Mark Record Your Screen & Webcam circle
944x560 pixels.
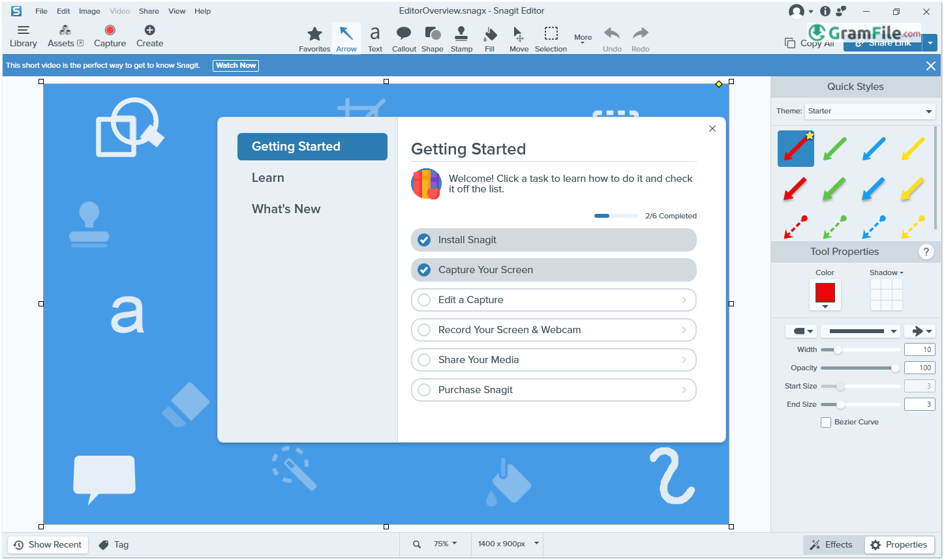[424, 330]
